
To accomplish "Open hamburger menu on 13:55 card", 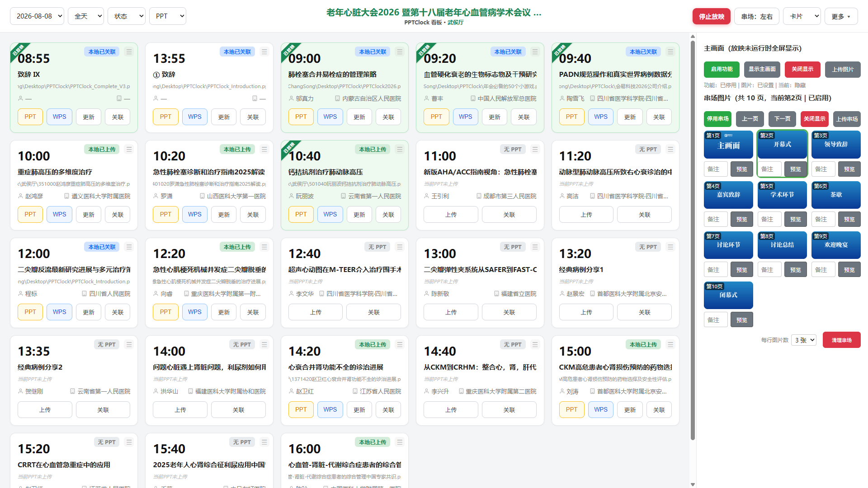I will coord(264,52).
